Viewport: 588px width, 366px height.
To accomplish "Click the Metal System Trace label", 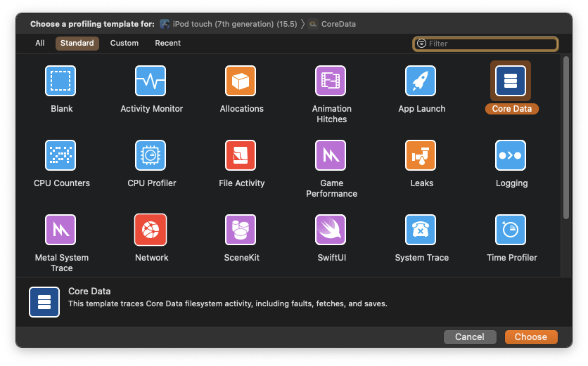I will click(x=62, y=263).
